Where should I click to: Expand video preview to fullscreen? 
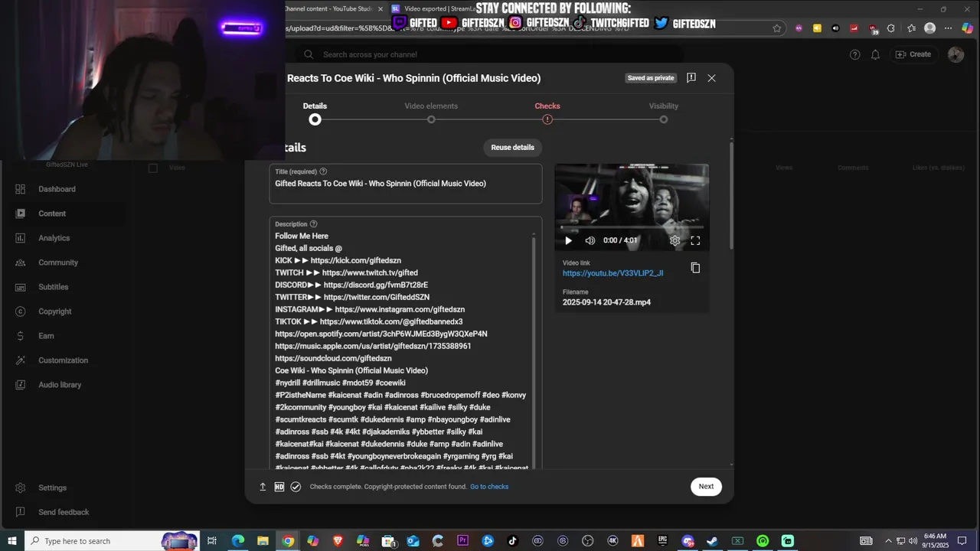pyautogui.click(x=695, y=240)
